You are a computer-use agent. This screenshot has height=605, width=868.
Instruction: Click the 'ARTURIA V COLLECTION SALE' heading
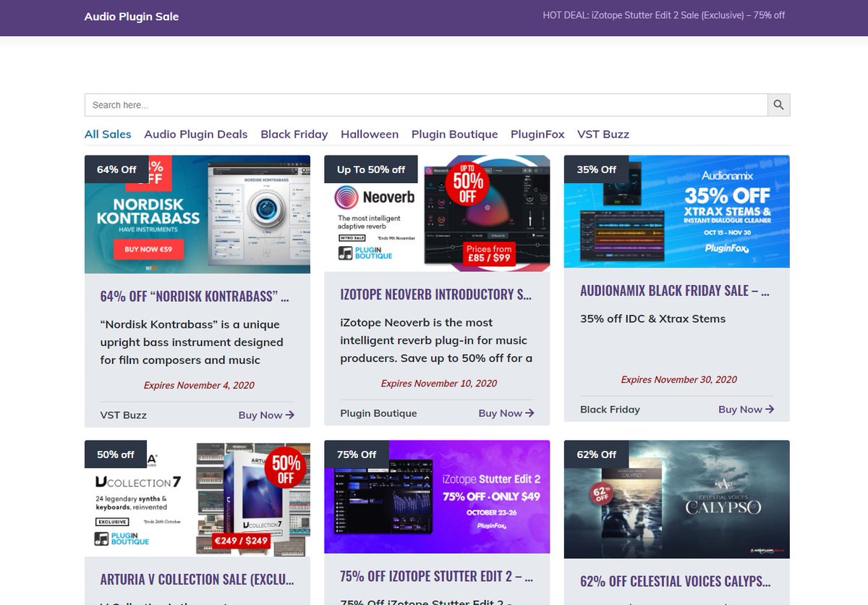point(197,579)
